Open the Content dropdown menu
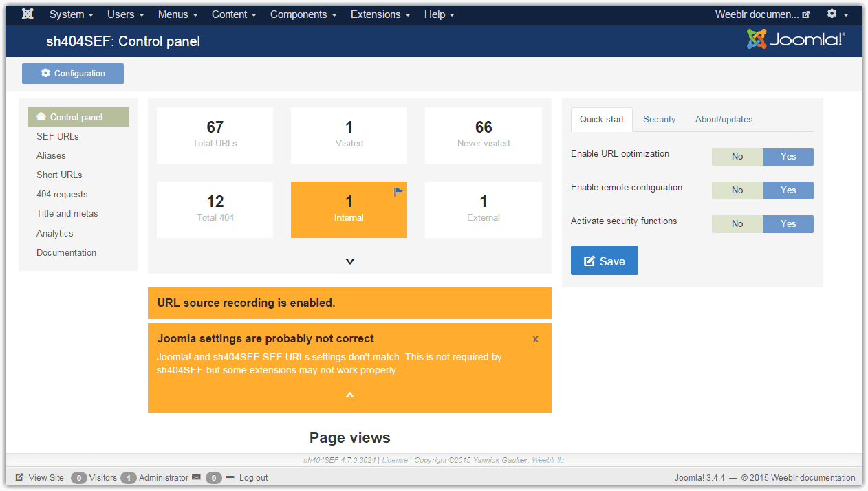 coord(234,14)
